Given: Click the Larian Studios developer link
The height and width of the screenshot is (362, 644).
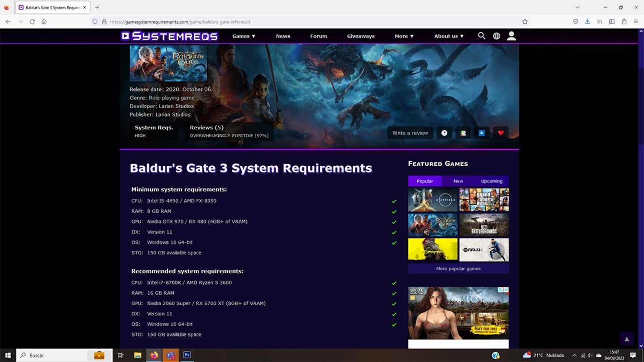Looking at the screenshot, I should pos(176,106).
